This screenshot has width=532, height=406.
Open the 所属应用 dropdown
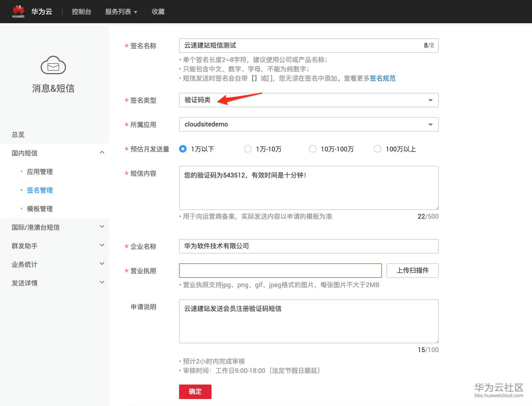click(309, 124)
